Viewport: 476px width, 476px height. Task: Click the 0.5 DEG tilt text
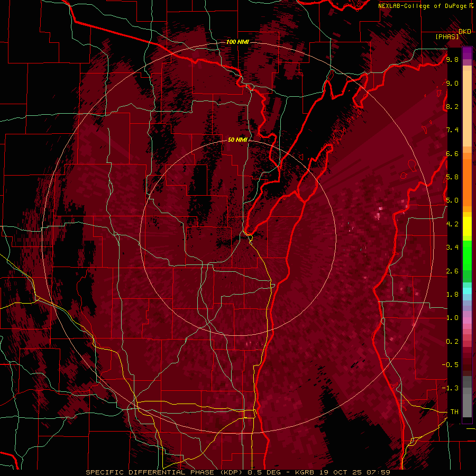264,472
